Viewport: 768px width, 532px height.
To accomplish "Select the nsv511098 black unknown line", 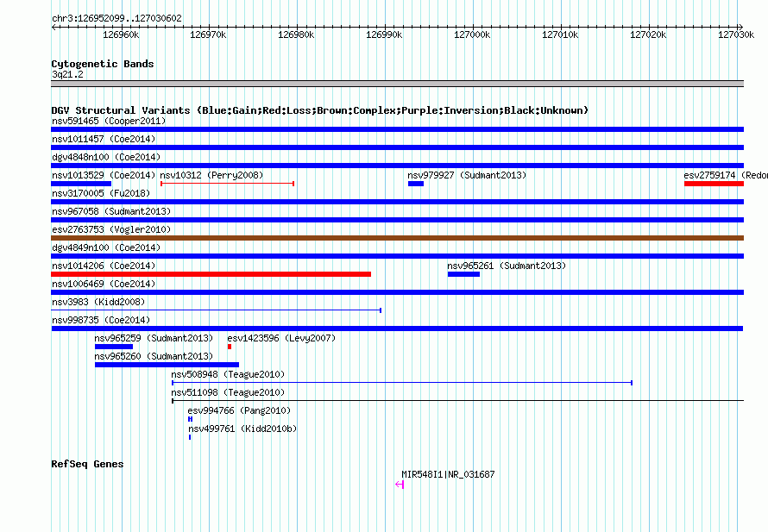I will [458, 401].
